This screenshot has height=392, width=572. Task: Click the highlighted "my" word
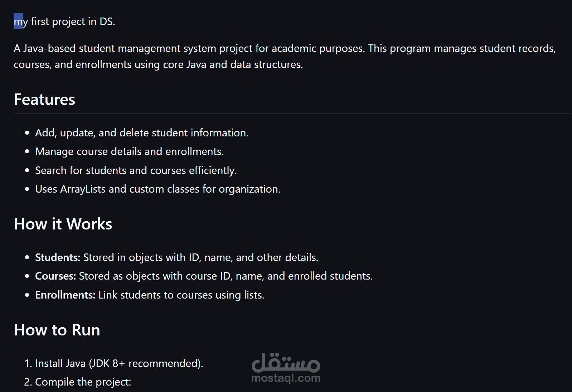[18, 21]
